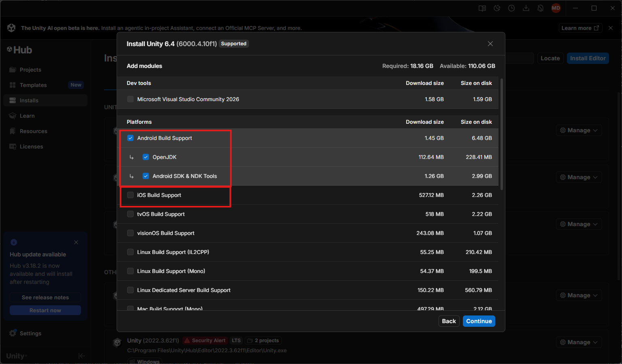Click the Locate button behind the dialog
This screenshot has width=622, height=364.
point(550,58)
